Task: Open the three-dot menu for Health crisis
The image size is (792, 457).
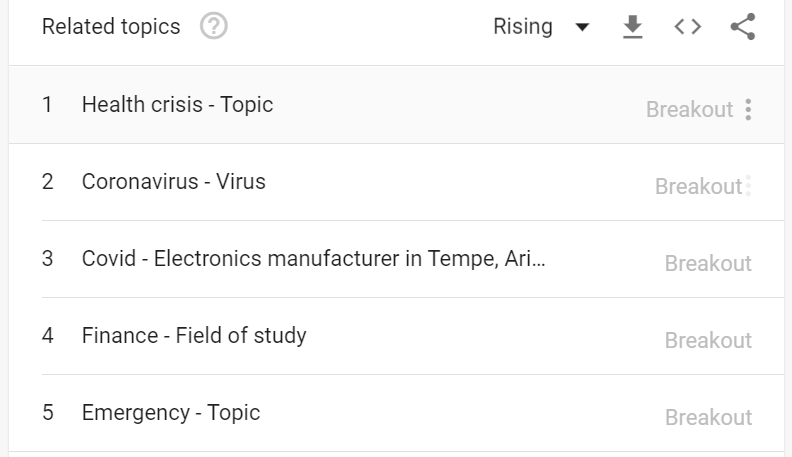Action: click(748, 109)
